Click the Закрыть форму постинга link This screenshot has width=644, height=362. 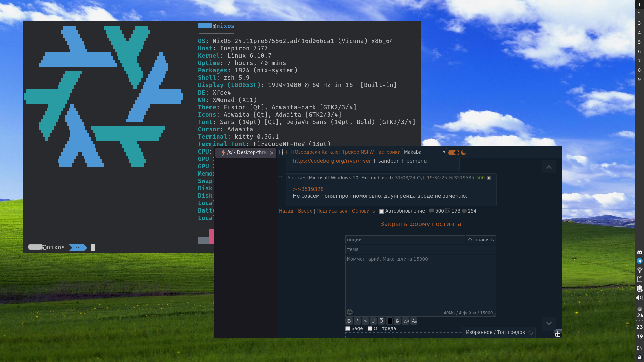tap(420, 224)
